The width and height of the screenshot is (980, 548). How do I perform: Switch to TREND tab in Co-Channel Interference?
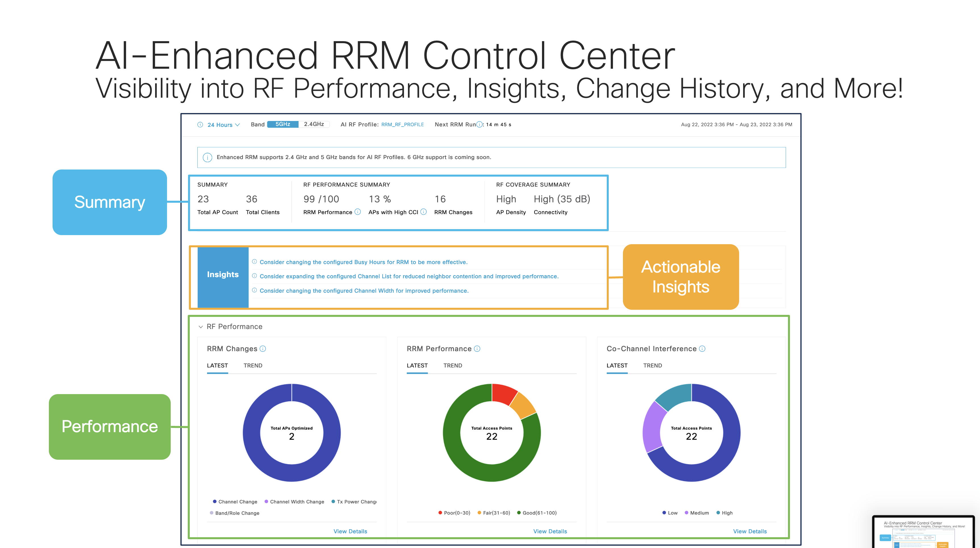tap(653, 365)
